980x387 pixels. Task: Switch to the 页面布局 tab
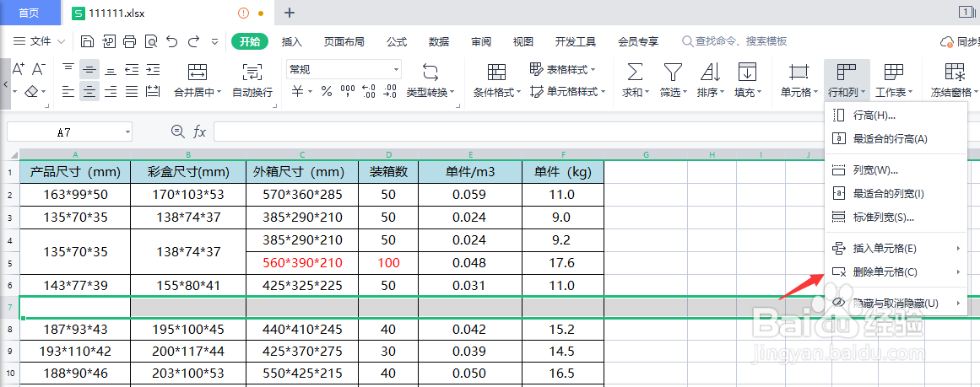click(344, 42)
